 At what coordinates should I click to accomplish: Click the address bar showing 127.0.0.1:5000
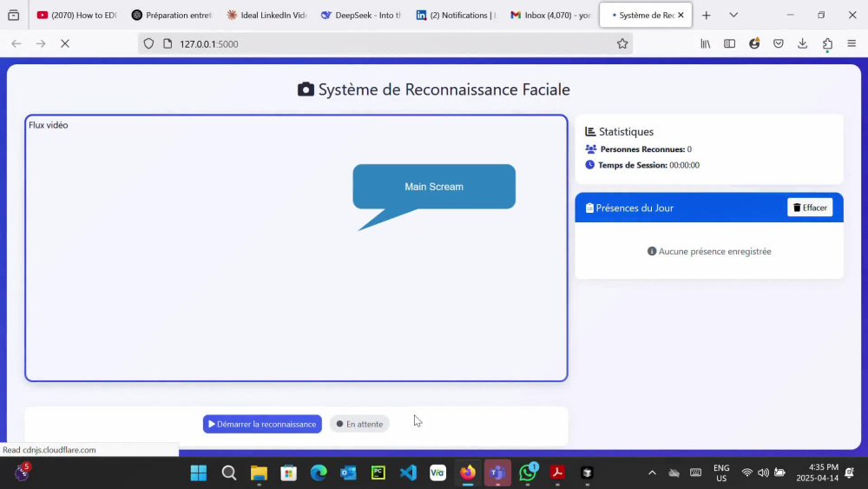point(387,43)
